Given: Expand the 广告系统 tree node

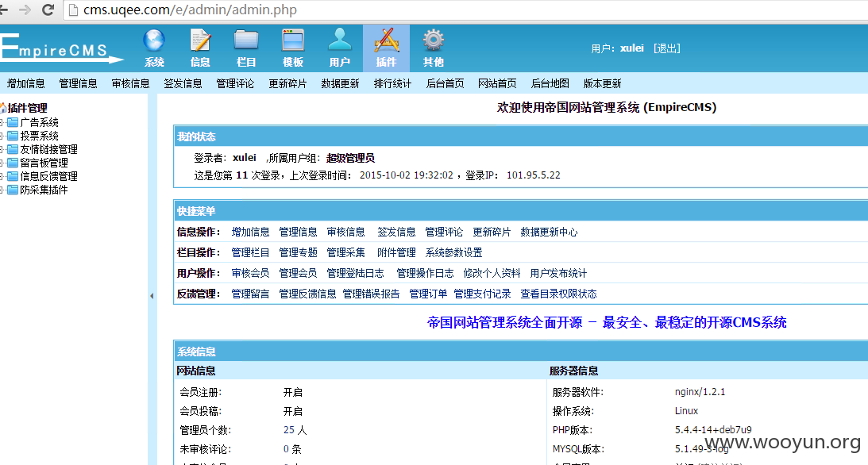Looking at the screenshot, I should (x=2, y=122).
